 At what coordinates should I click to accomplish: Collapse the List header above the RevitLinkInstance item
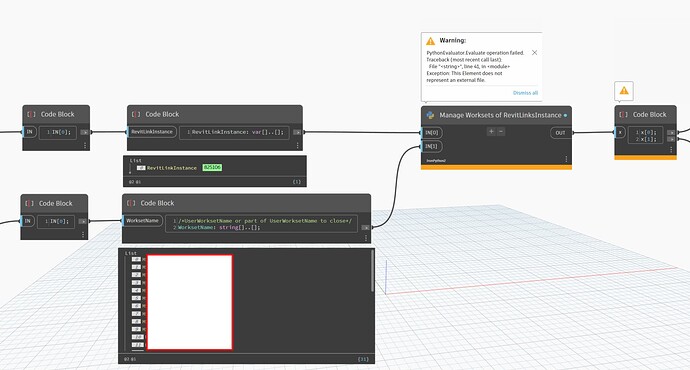(x=136, y=161)
